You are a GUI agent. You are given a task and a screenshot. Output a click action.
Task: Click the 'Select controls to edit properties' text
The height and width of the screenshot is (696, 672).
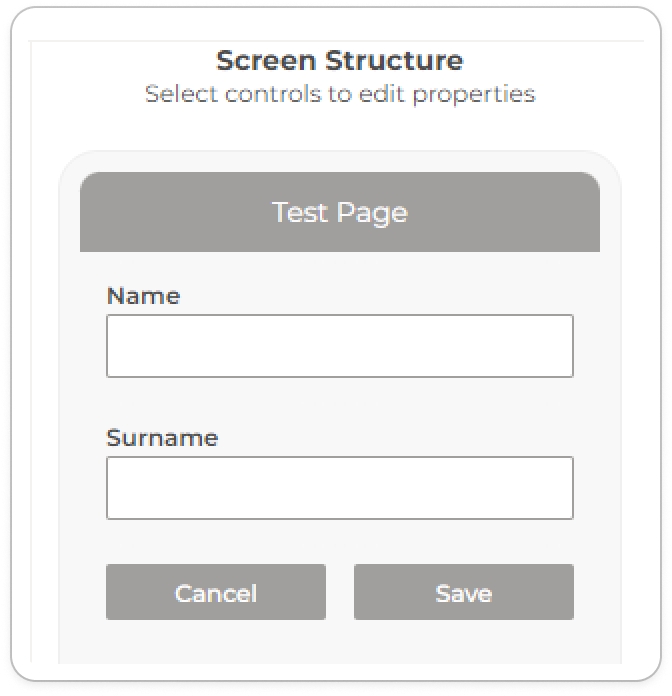tap(339, 94)
